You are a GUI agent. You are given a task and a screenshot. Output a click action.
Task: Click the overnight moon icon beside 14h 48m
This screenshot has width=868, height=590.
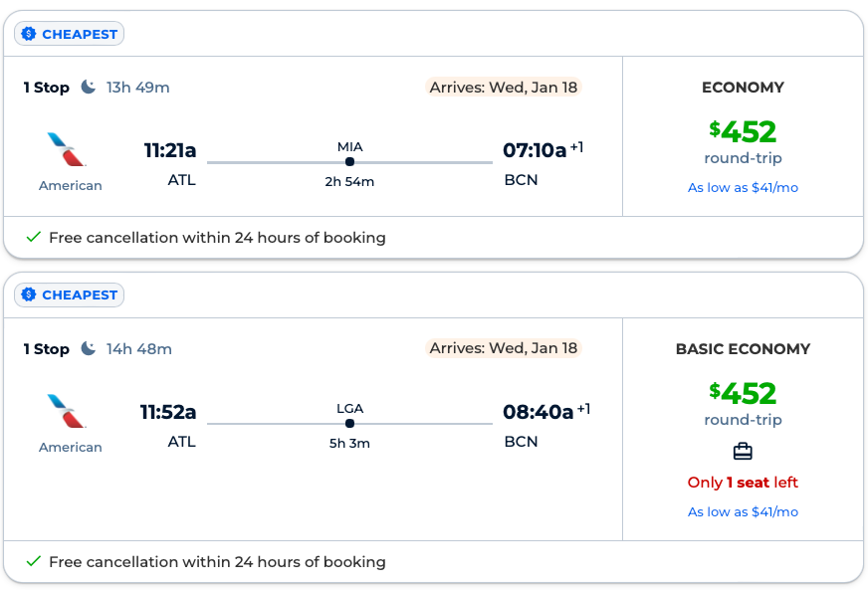[89, 349]
